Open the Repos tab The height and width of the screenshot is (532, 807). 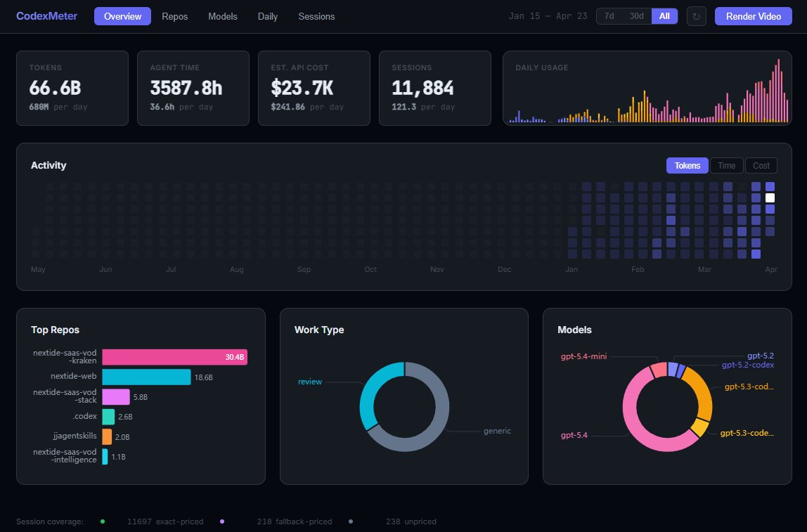coord(174,16)
